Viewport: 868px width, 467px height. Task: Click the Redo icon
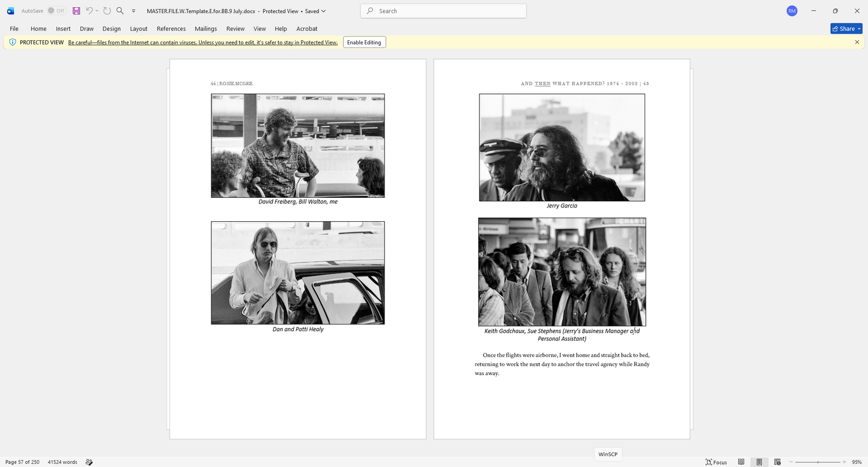(x=107, y=11)
